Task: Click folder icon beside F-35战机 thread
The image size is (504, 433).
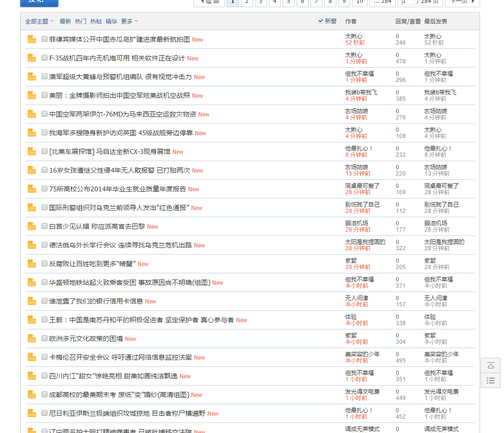Action: [x=32, y=58]
